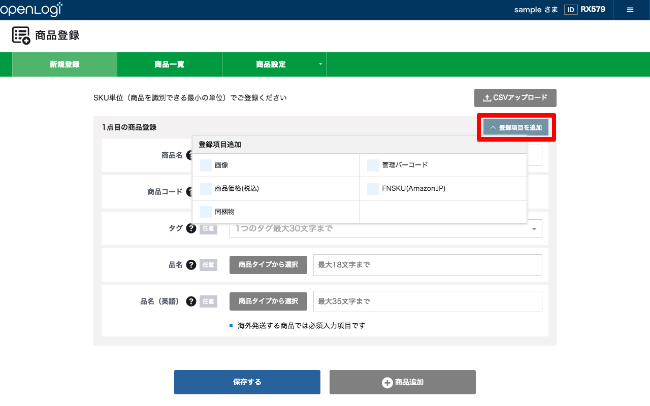
Task: Click the 最大35文字まで input field
Action: pos(428,301)
